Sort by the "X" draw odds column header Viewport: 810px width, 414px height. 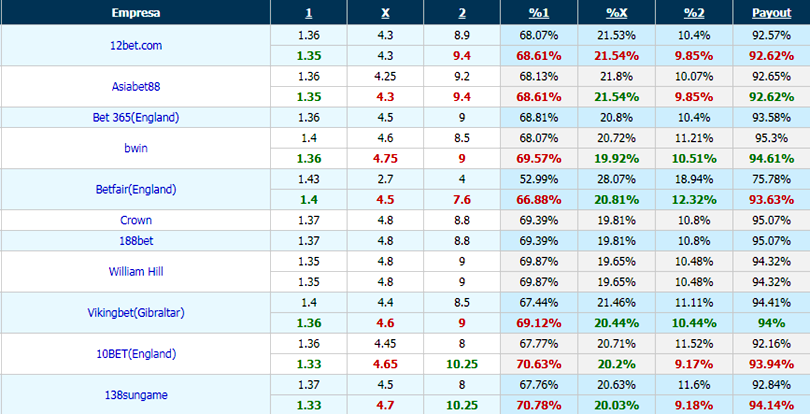pyautogui.click(x=385, y=13)
